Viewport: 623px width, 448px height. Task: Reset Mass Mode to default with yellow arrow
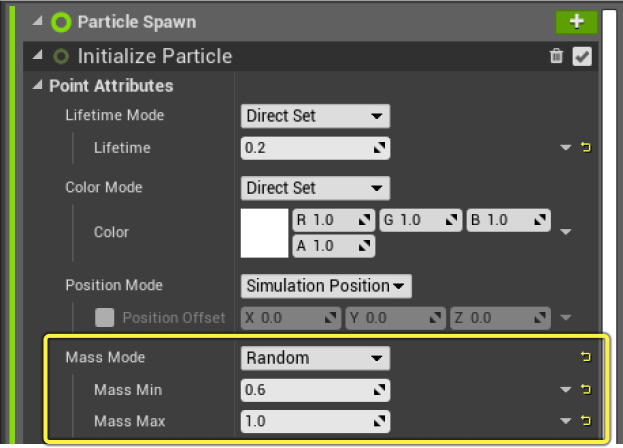coord(587,357)
